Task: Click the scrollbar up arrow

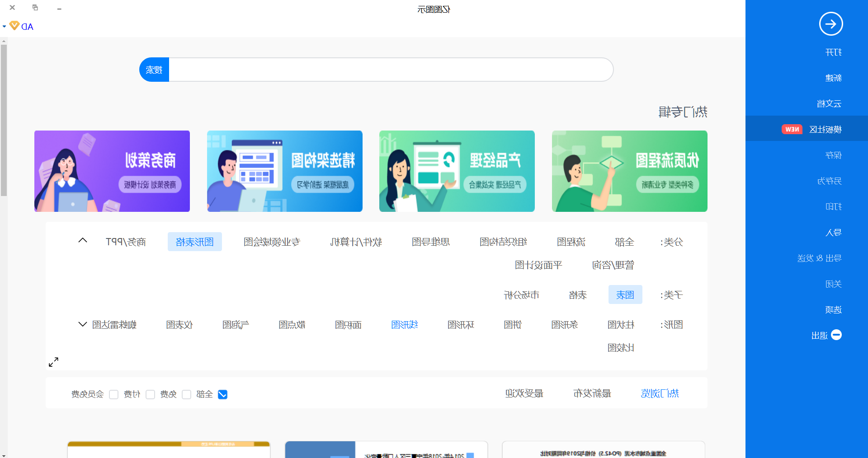Action: click(x=4, y=41)
